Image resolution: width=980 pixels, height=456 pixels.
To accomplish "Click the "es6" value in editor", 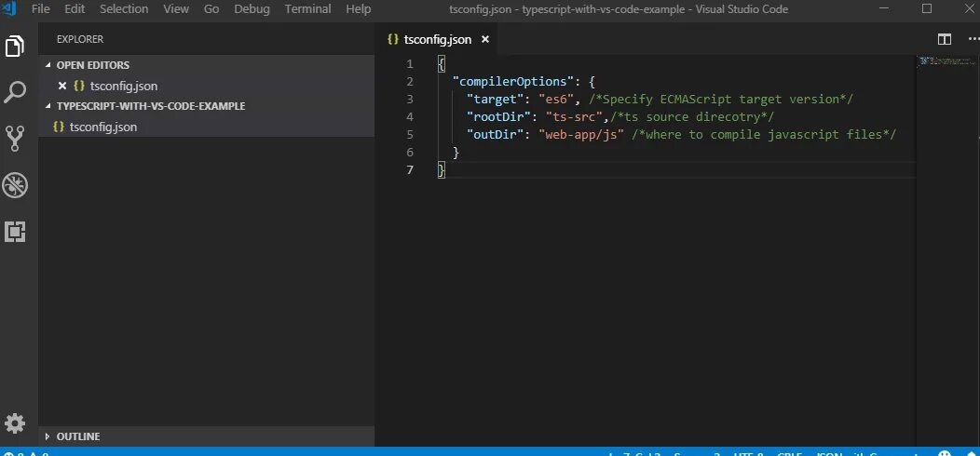I will (x=555, y=100).
